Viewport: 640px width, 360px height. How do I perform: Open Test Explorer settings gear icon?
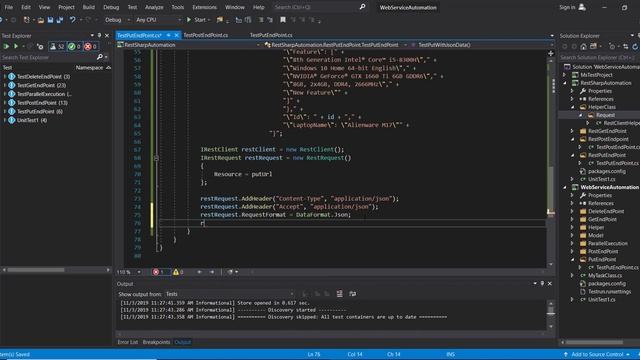tap(40, 47)
